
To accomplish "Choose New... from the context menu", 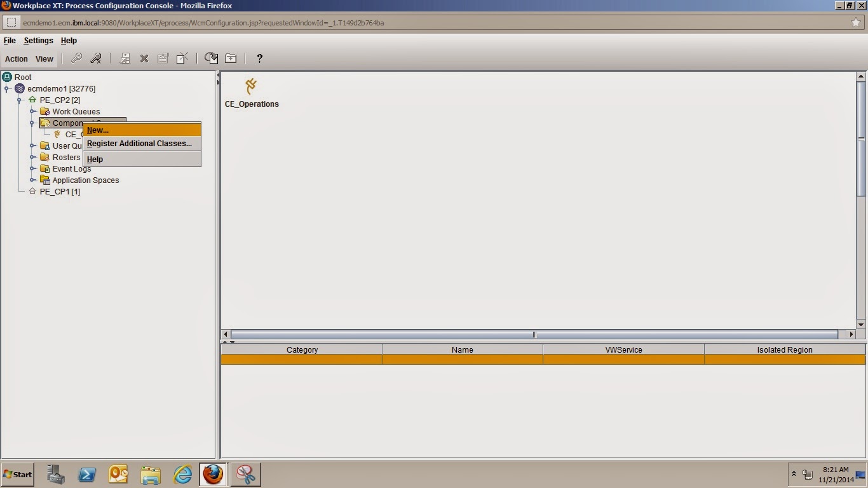I will pos(97,130).
